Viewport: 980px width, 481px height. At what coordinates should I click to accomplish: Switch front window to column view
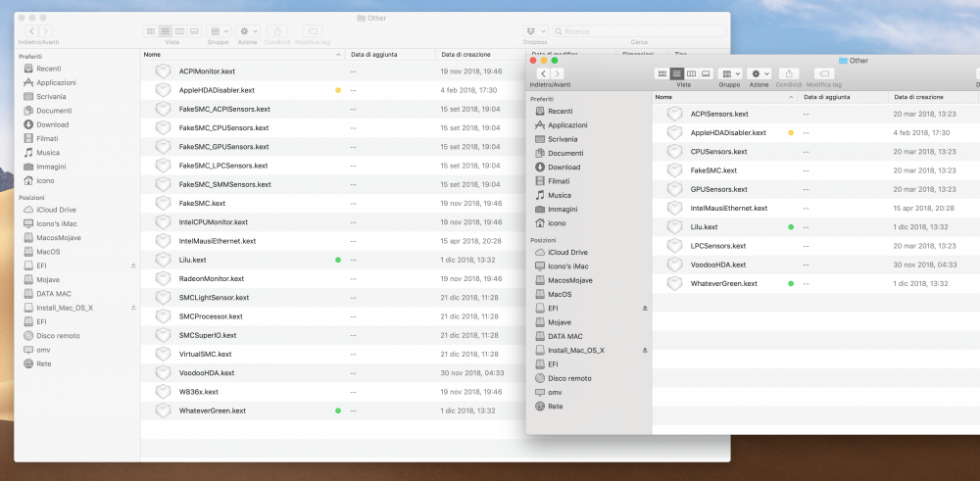(x=691, y=73)
